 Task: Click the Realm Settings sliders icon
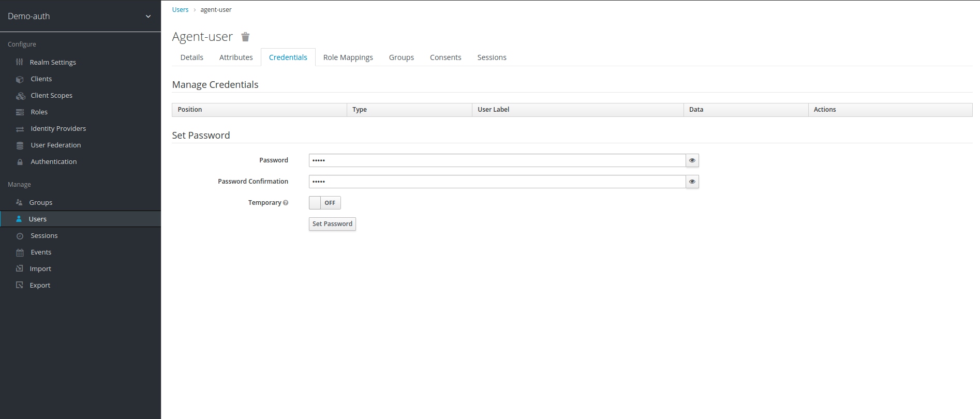tap(20, 62)
